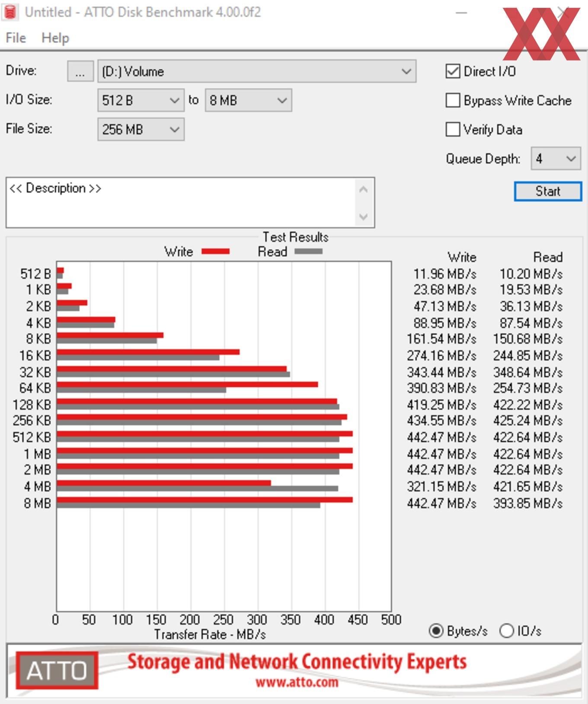Click the Read column header in results

[548, 257]
